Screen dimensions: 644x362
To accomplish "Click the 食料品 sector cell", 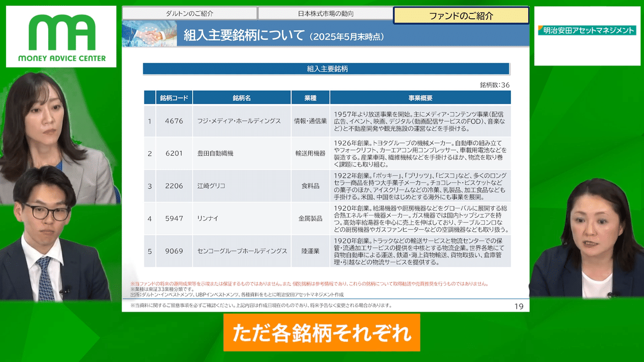I will coord(310,186).
